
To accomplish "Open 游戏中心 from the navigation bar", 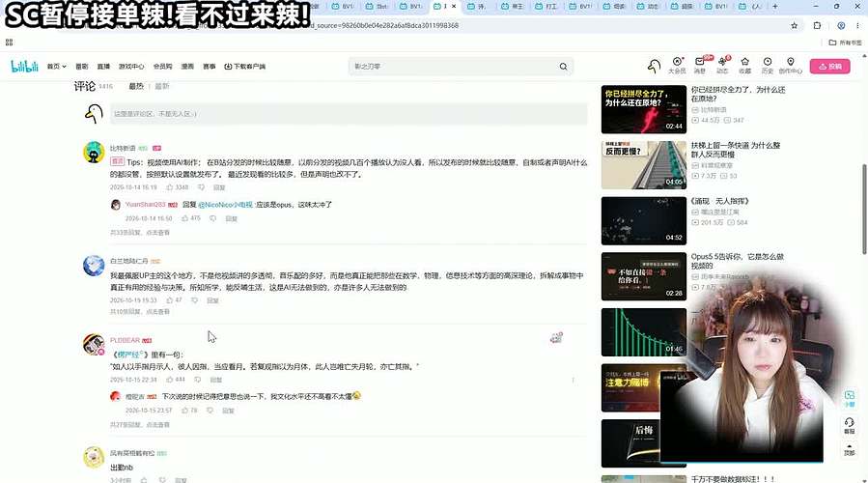I will (x=131, y=67).
